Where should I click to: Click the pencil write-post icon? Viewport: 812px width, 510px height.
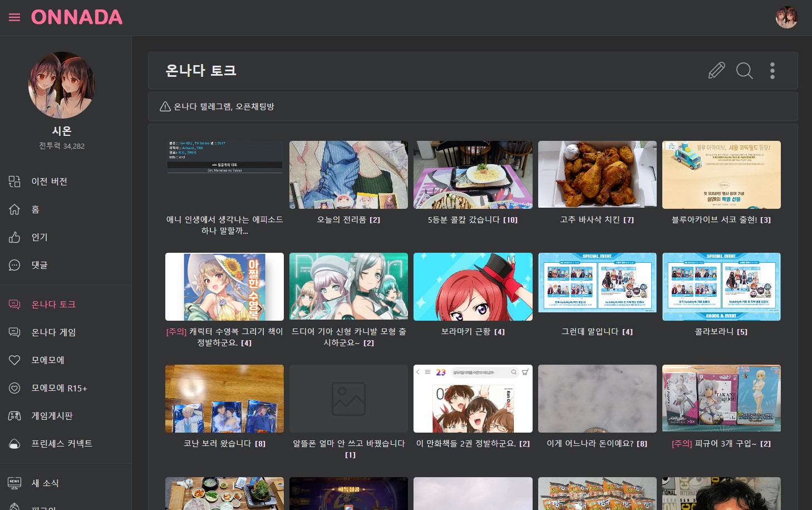pyautogui.click(x=716, y=71)
